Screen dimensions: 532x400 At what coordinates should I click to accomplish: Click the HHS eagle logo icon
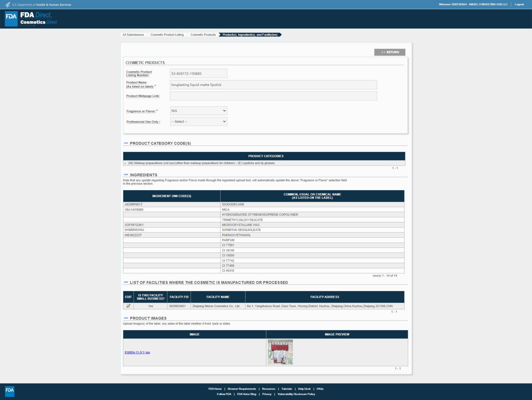(8, 5)
